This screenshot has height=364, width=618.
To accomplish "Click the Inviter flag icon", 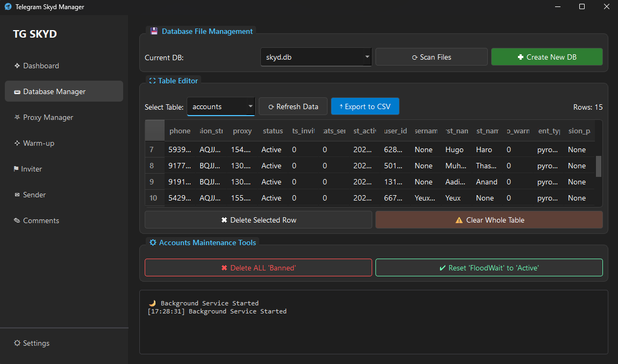I will [x=16, y=169].
